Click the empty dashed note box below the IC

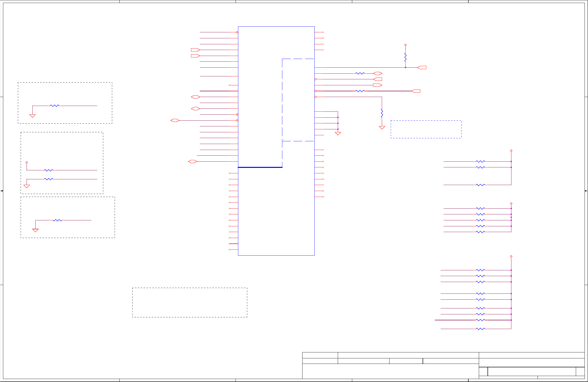click(190, 302)
